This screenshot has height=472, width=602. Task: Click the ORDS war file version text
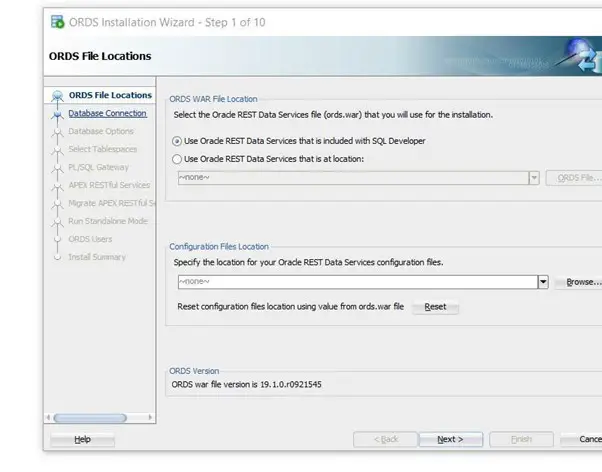246,384
